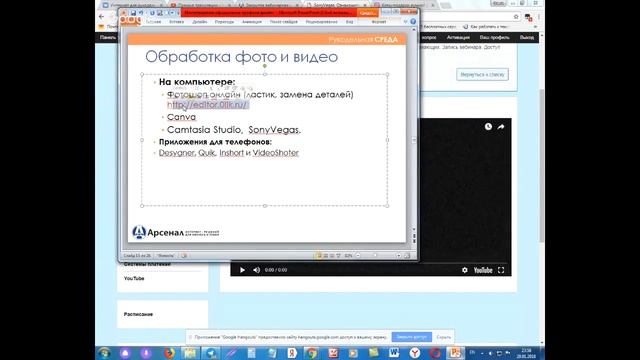Screen dimensions: 640x360
Task: Switch to the Вид ribbon tab
Action: [x=349, y=22]
